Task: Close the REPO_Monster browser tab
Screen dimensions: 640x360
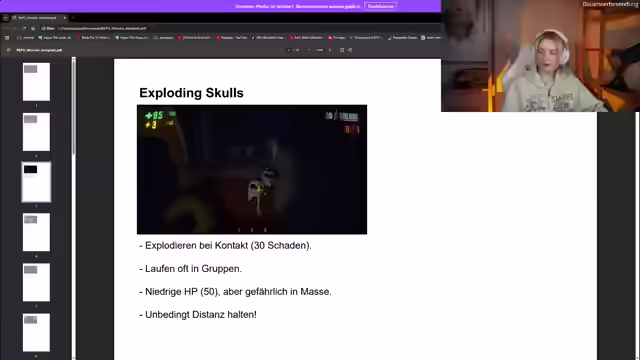Action: tap(64, 18)
